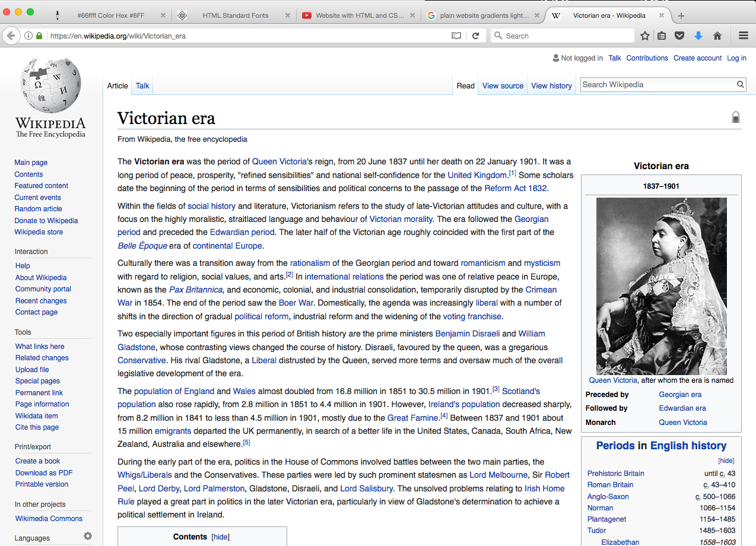Screen dimensions: 756x546
Task: Open the Queen Victoria portrait image
Action: tap(661, 286)
